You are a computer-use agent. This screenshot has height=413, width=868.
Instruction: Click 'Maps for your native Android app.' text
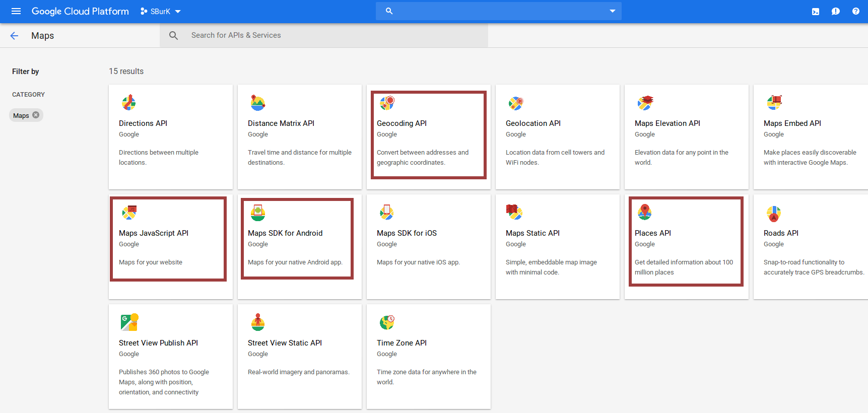(295, 262)
